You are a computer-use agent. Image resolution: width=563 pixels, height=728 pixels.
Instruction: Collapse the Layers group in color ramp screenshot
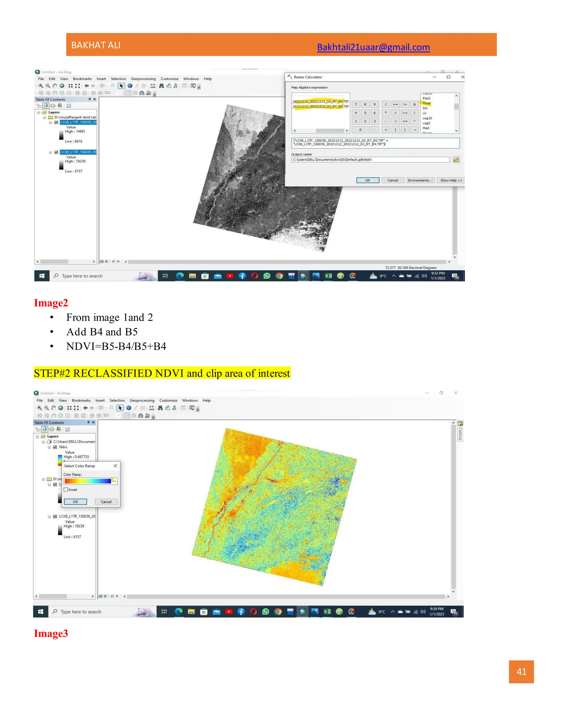(x=37, y=436)
